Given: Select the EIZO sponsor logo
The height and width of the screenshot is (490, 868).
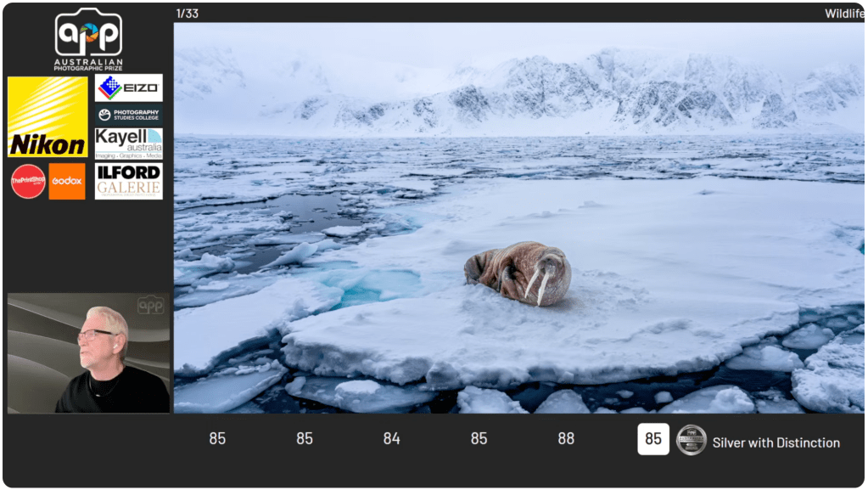Looking at the screenshot, I should [x=128, y=87].
